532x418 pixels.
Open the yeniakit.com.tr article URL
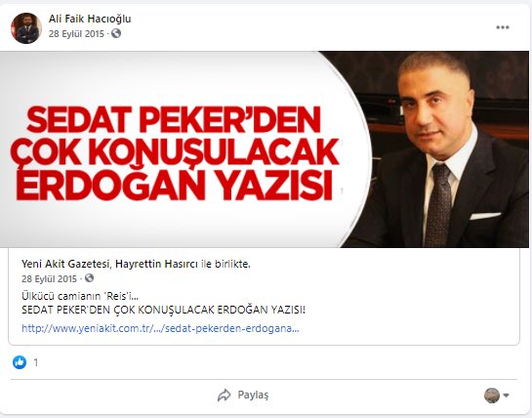160,328
